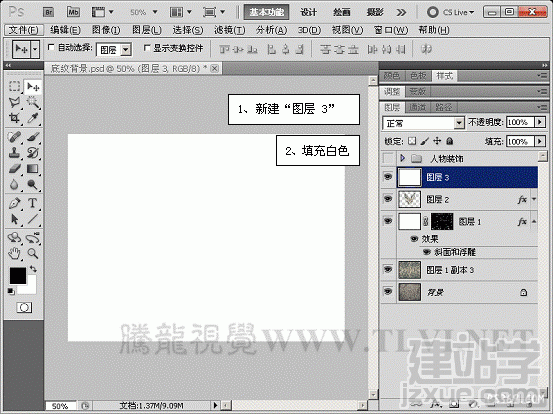Select the Rectangular Marquee tool

tap(14, 86)
